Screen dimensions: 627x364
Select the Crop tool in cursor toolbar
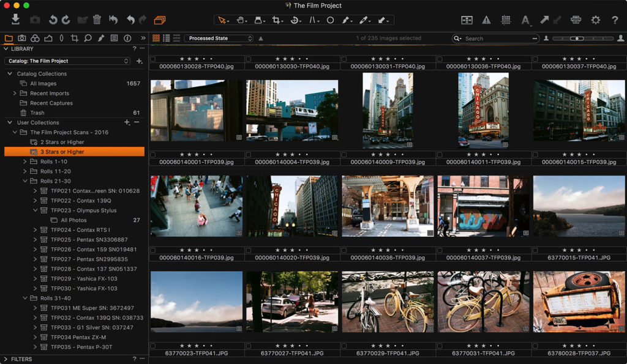[276, 20]
